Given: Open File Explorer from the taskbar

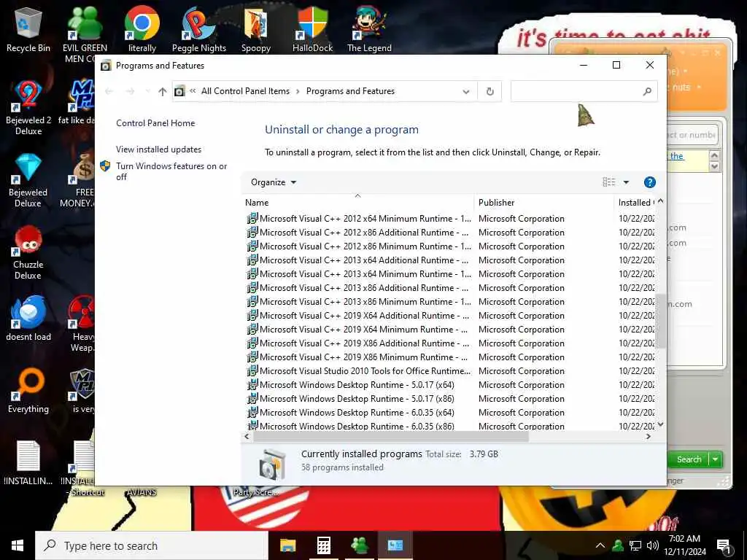Looking at the screenshot, I should [287, 545].
